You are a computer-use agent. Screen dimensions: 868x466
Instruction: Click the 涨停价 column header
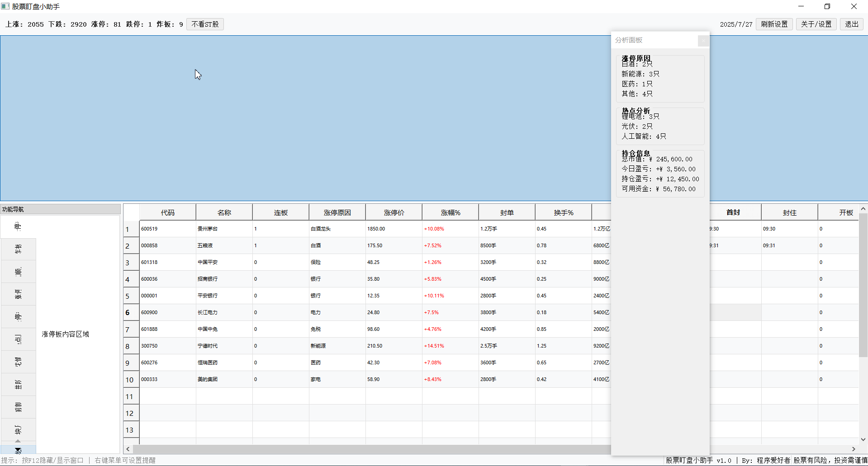394,212
